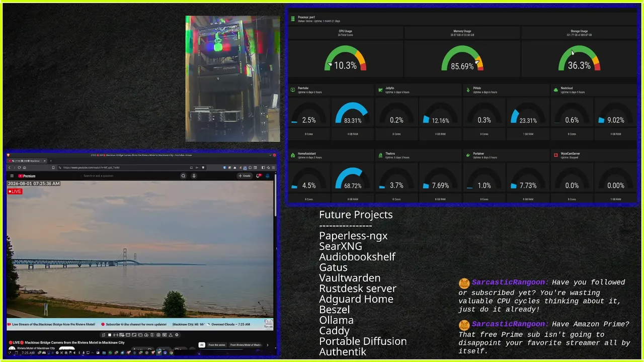The height and width of the screenshot is (362, 644).
Task: Click the 7:25 AM taskbar clock
Action: pos(29,353)
